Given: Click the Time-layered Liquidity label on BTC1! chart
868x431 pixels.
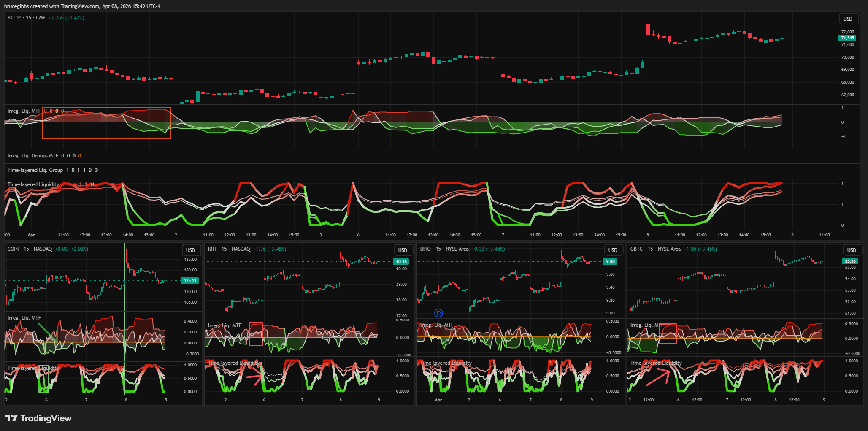Looking at the screenshot, I should coord(33,184).
